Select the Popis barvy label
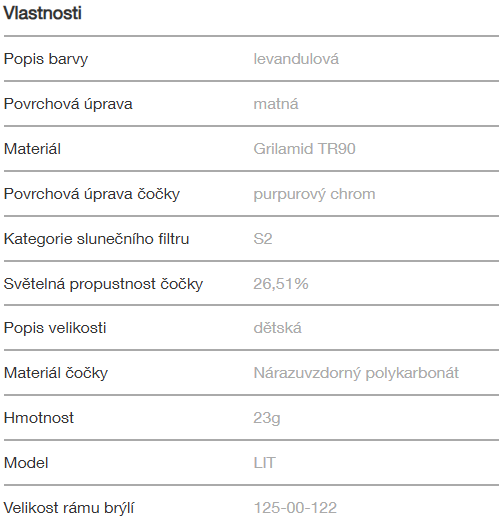 [46, 59]
